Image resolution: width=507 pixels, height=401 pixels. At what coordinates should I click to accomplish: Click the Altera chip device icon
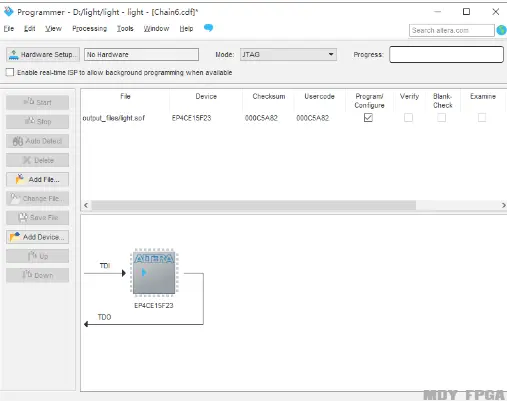154,273
